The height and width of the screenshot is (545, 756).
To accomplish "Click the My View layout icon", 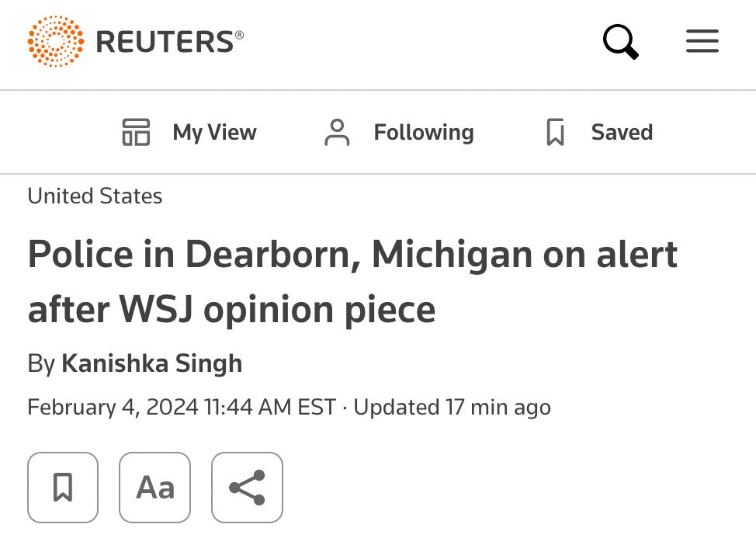I will [x=136, y=133].
